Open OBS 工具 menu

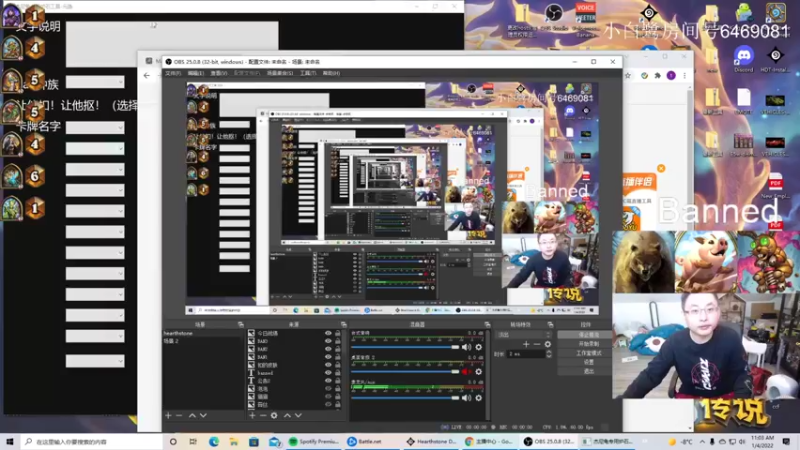pos(308,73)
